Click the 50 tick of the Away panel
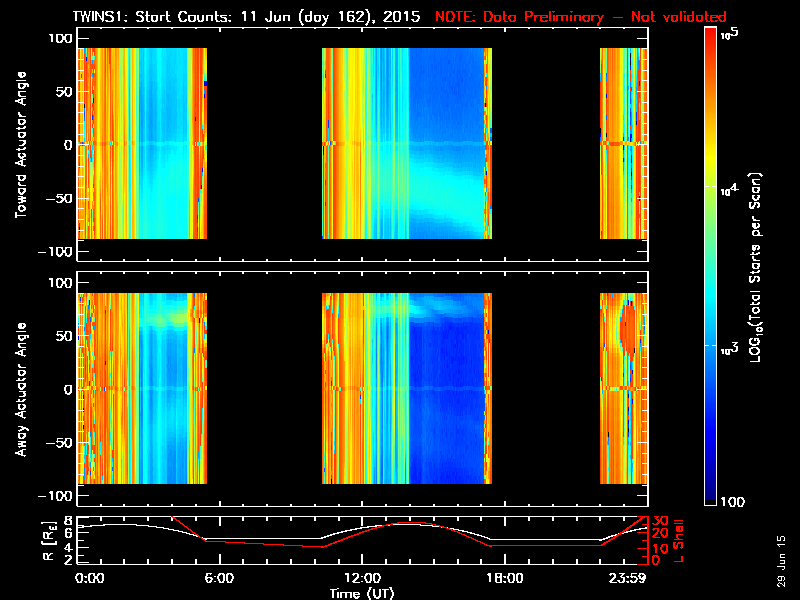This screenshot has height=600, width=800. 64,336
